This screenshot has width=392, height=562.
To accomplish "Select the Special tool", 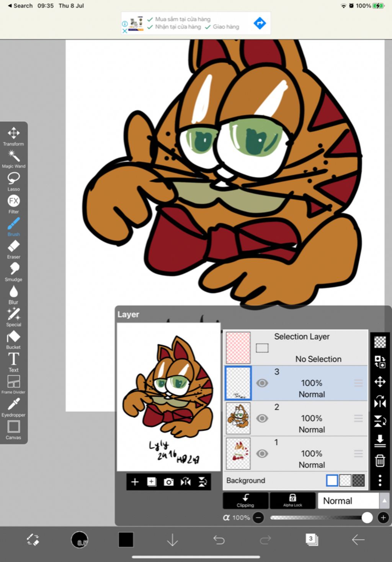I will (13, 317).
